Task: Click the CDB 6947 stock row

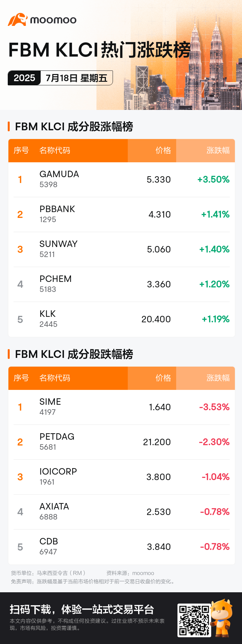Action: point(122,547)
